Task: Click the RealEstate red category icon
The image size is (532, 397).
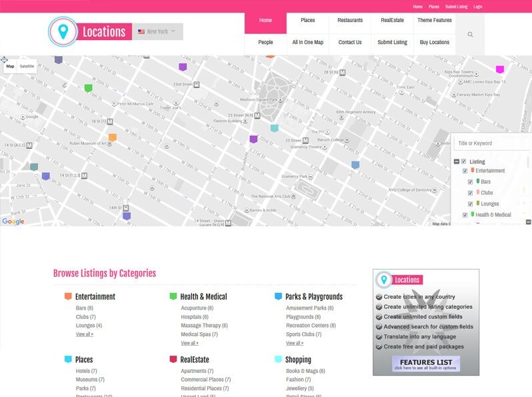Action: [173, 359]
